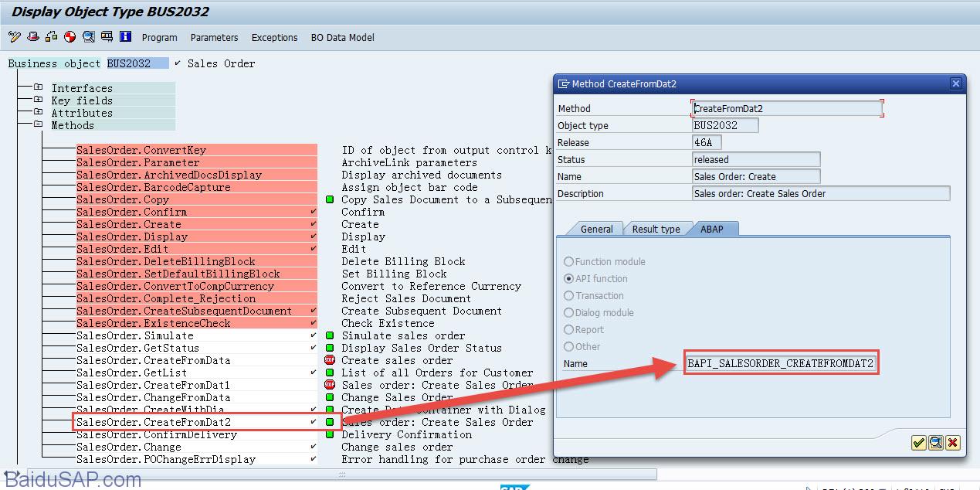Select SalesOrder.GetStatus method in tree

point(137,348)
